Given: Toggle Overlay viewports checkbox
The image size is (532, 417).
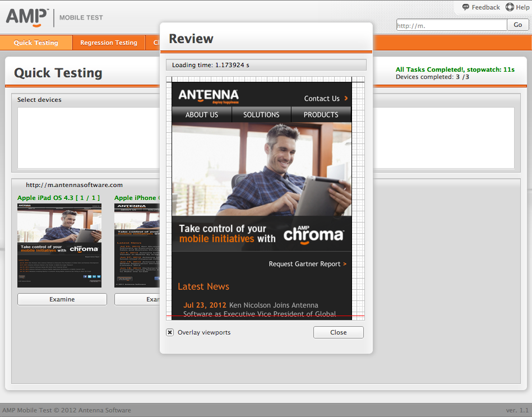Looking at the screenshot, I should coord(170,332).
